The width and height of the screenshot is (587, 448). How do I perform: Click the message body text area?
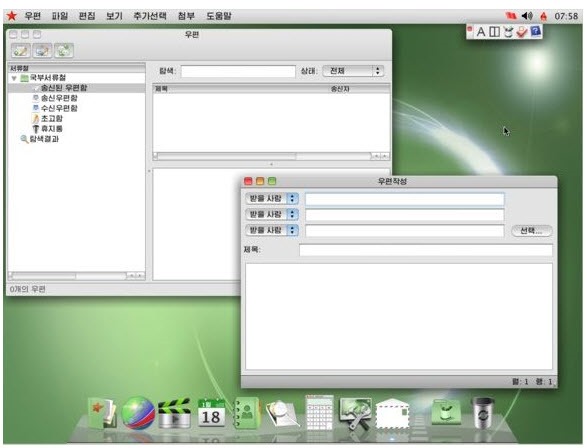click(x=399, y=317)
